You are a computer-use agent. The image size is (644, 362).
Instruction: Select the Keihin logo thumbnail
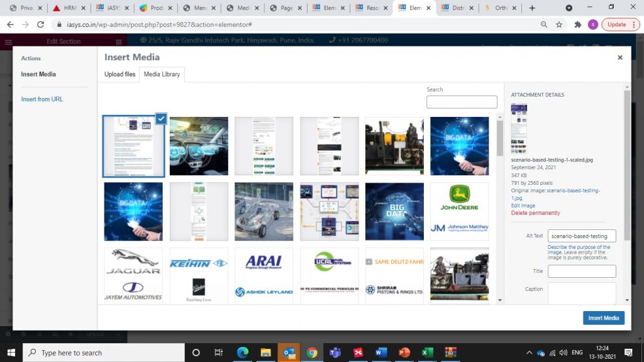[199, 275]
